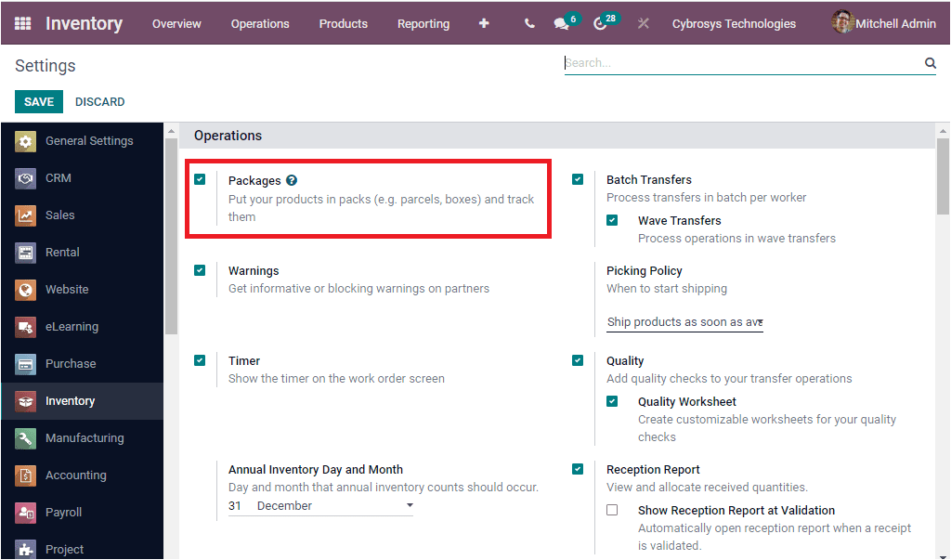Disable the Packages checkbox
Image resolution: width=951 pixels, height=560 pixels.
(201, 179)
